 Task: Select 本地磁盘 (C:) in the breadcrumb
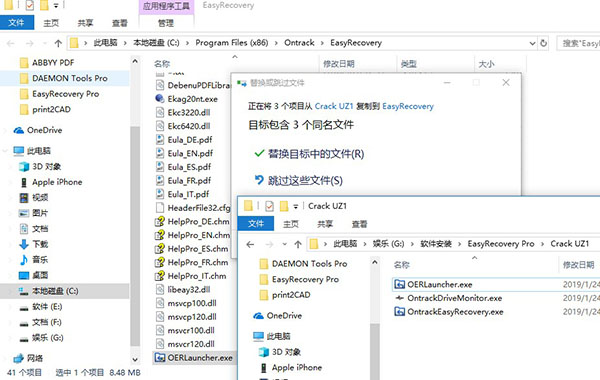pyautogui.click(x=156, y=42)
